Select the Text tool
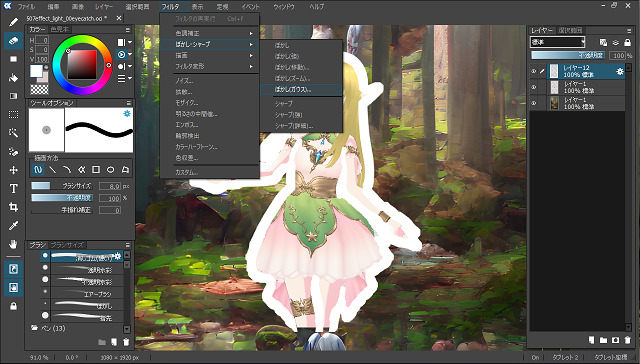The width and height of the screenshot is (640, 364). (13, 189)
